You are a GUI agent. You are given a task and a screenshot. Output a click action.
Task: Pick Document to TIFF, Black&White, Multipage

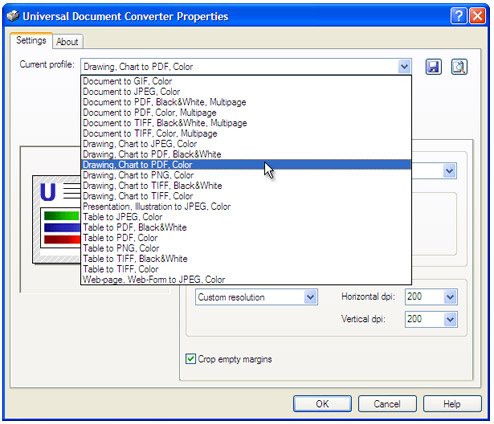246,123
